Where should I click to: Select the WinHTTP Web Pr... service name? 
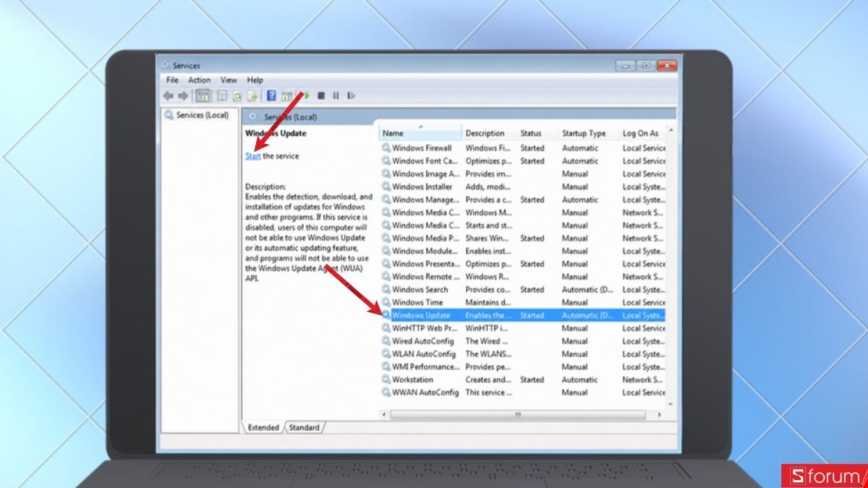click(x=425, y=328)
